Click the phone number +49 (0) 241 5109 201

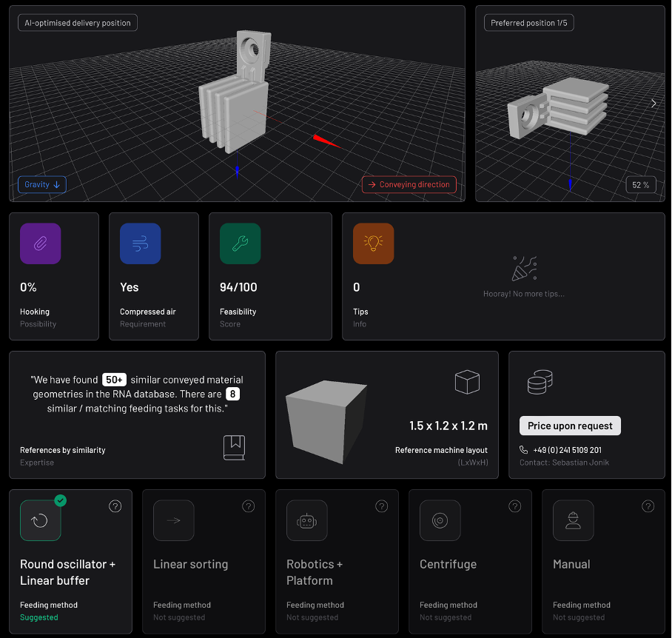567,450
